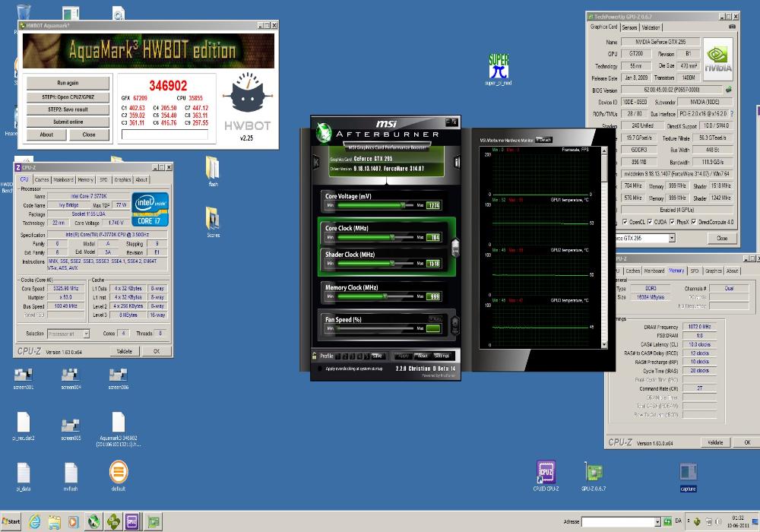Toggle the Afterburner profile lock icon
The height and width of the screenshot is (532, 760).
[x=315, y=356]
